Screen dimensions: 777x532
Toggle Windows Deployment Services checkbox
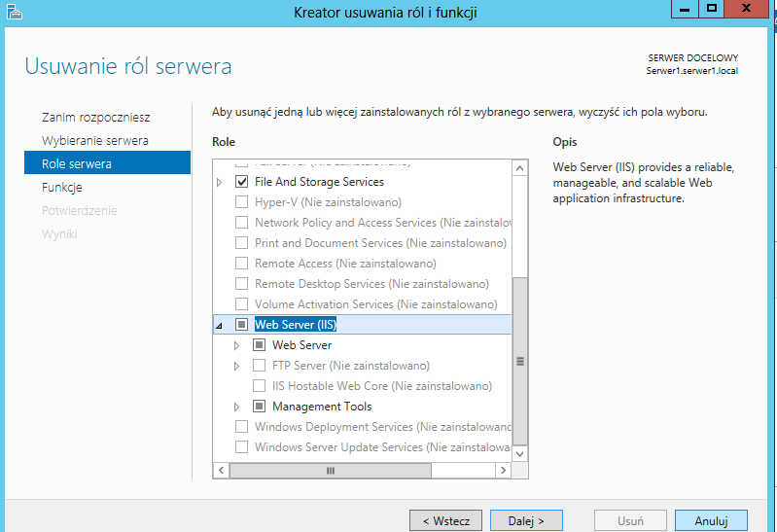[x=241, y=426]
